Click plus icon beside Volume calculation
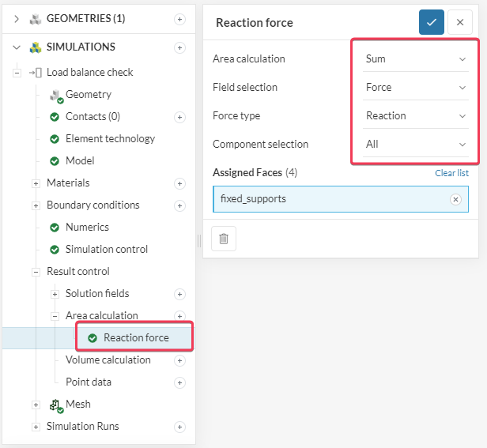Screen dimensions: 487x448 click(x=179, y=360)
